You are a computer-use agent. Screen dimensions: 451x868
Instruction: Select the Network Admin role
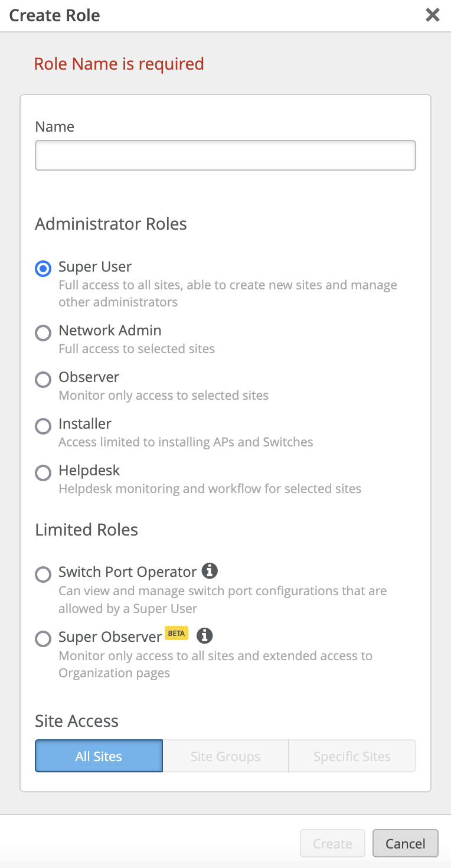[43, 332]
